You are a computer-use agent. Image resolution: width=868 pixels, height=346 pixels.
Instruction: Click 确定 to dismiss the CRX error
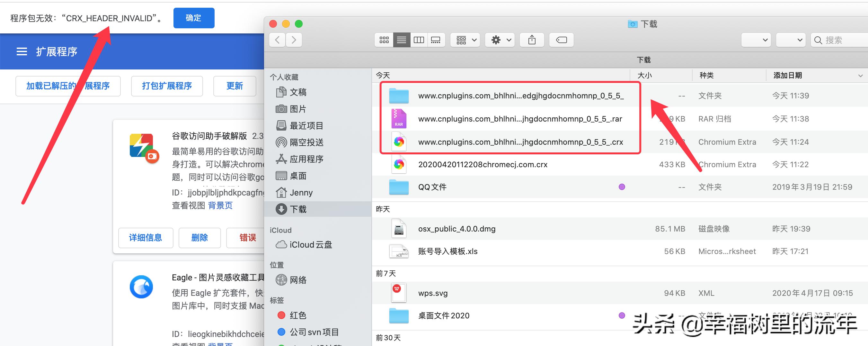(193, 18)
